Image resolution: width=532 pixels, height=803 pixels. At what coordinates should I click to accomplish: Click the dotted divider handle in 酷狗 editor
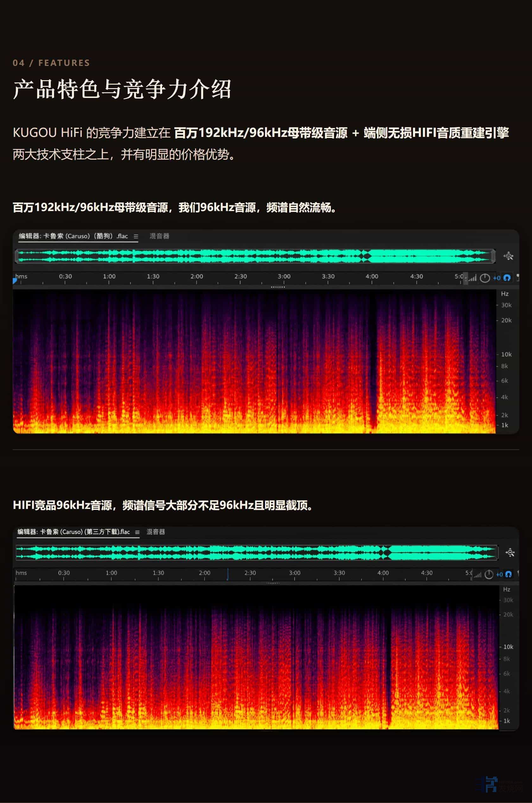[x=278, y=287]
